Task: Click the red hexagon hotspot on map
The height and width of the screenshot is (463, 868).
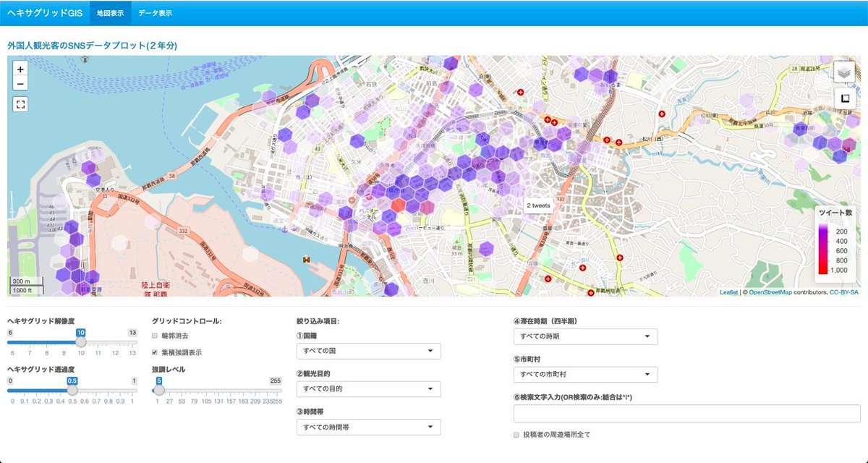Action: click(x=399, y=206)
